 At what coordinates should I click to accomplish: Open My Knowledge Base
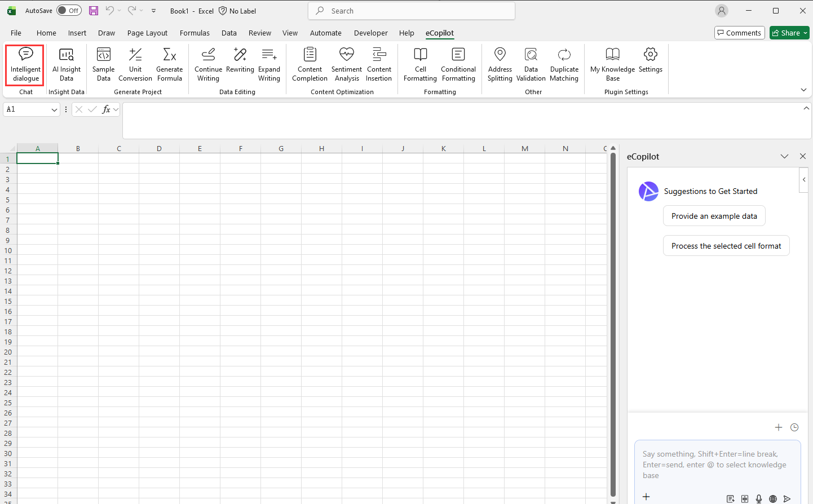click(612, 64)
